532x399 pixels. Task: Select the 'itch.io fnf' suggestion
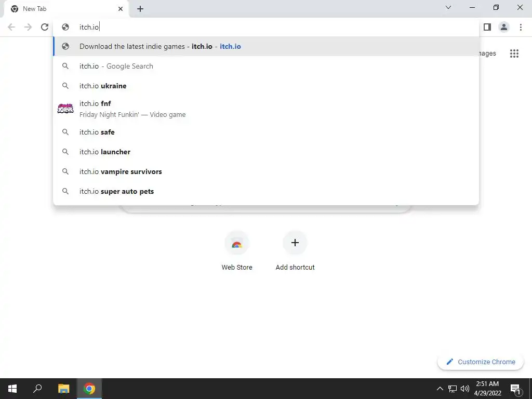point(267,109)
